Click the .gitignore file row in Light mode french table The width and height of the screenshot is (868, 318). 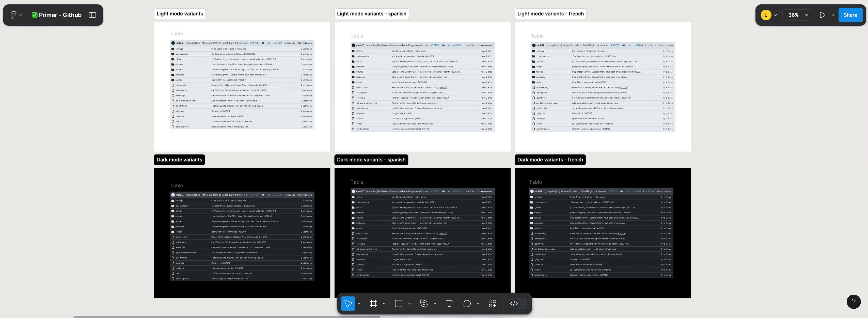point(603,114)
